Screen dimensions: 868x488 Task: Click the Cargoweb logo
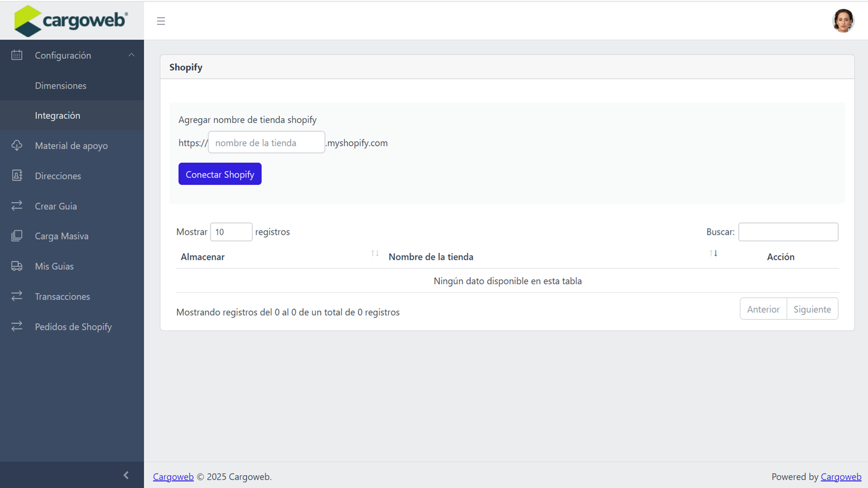71,21
